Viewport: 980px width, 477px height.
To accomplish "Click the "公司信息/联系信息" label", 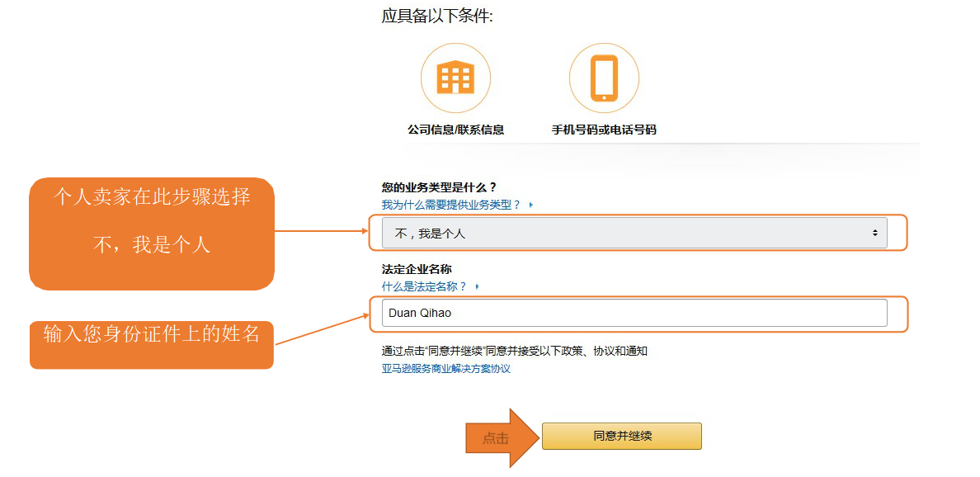I will pyautogui.click(x=455, y=130).
